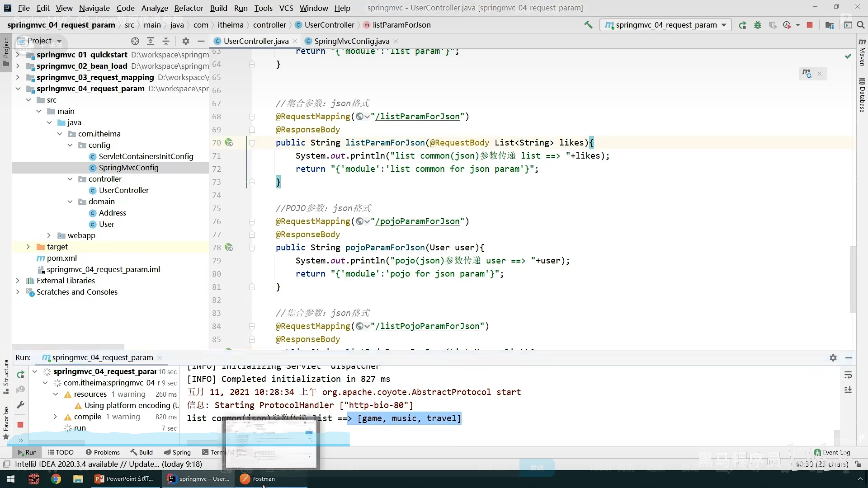Open Postman from Windows taskbar

click(258, 479)
